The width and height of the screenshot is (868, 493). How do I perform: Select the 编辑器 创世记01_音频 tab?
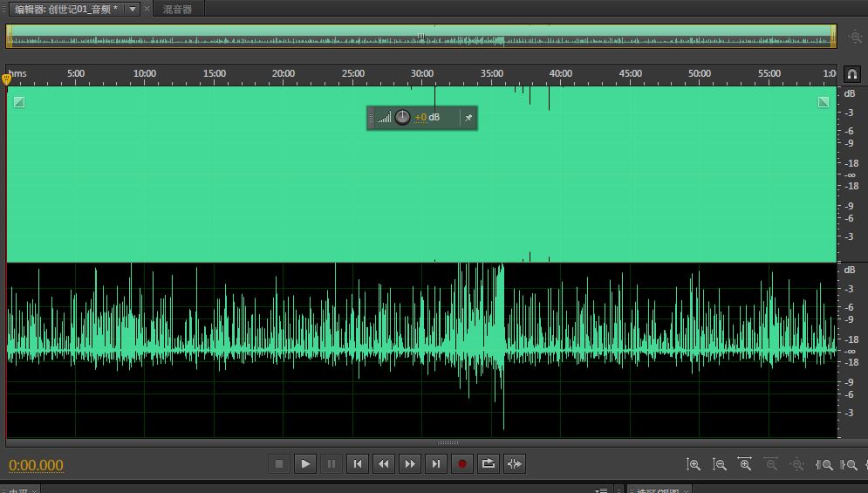pos(65,9)
